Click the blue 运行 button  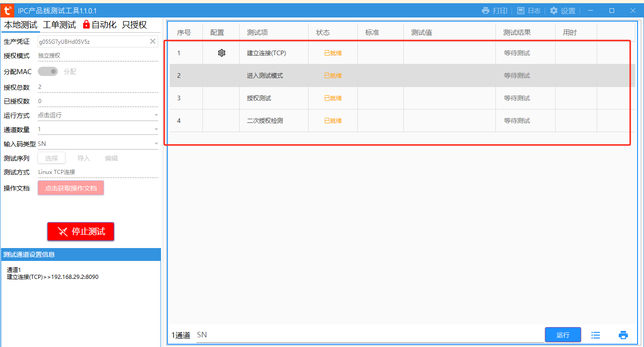click(x=563, y=335)
